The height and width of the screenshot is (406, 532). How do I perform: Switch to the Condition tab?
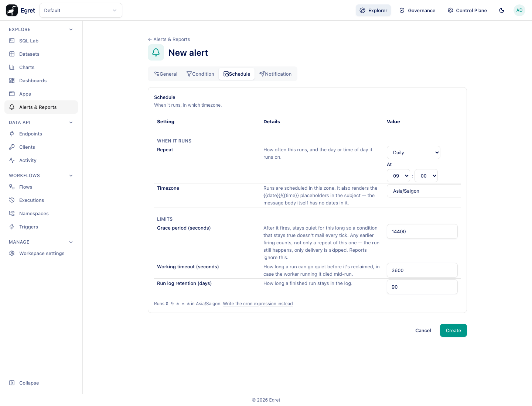200,74
